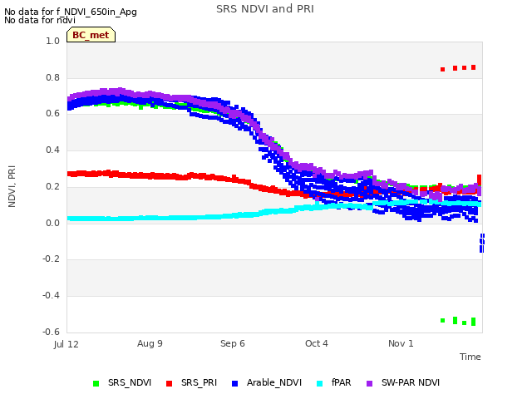Click the Oct 4 x-axis label

[x=317, y=343]
